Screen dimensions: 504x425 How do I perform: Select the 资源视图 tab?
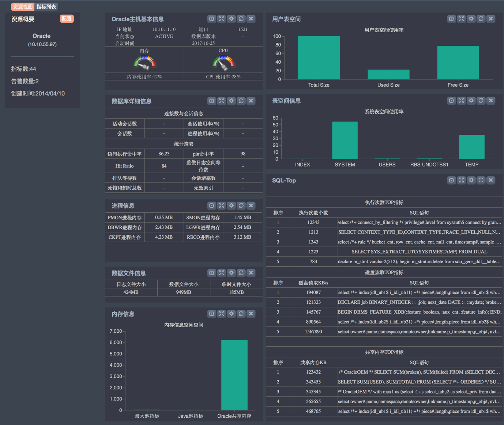(x=23, y=7)
